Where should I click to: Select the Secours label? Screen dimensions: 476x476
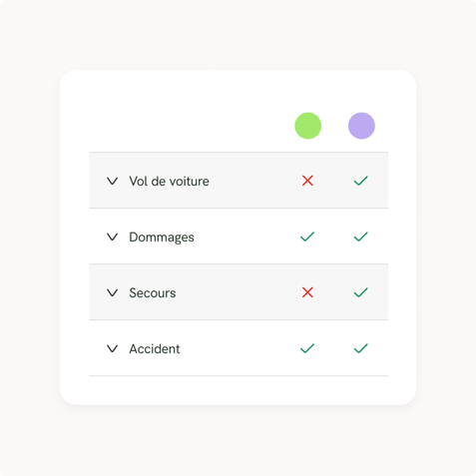click(x=153, y=293)
